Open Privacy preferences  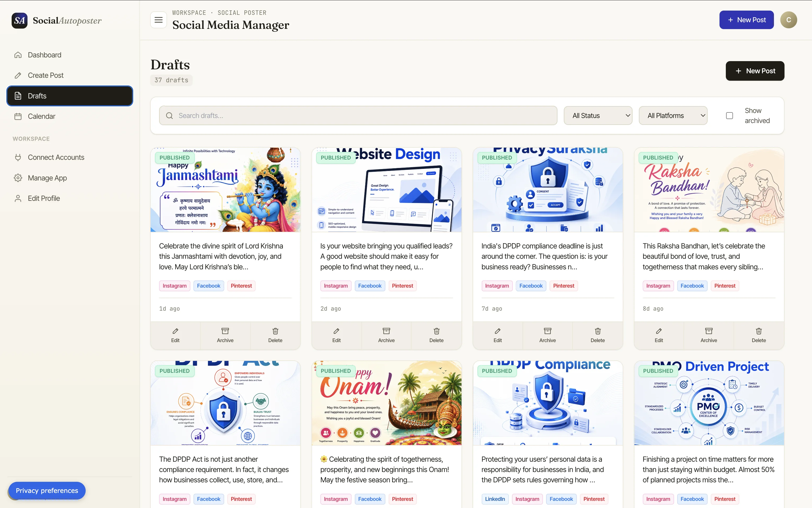47,491
